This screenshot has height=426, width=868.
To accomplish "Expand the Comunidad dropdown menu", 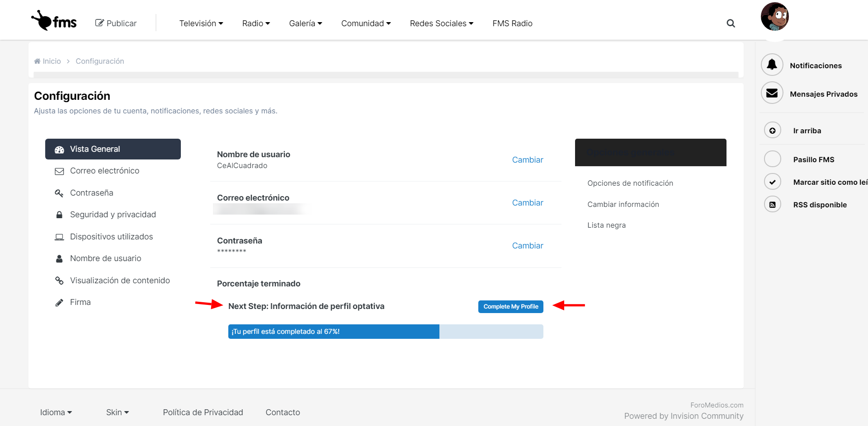I will [x=366, y=23].
